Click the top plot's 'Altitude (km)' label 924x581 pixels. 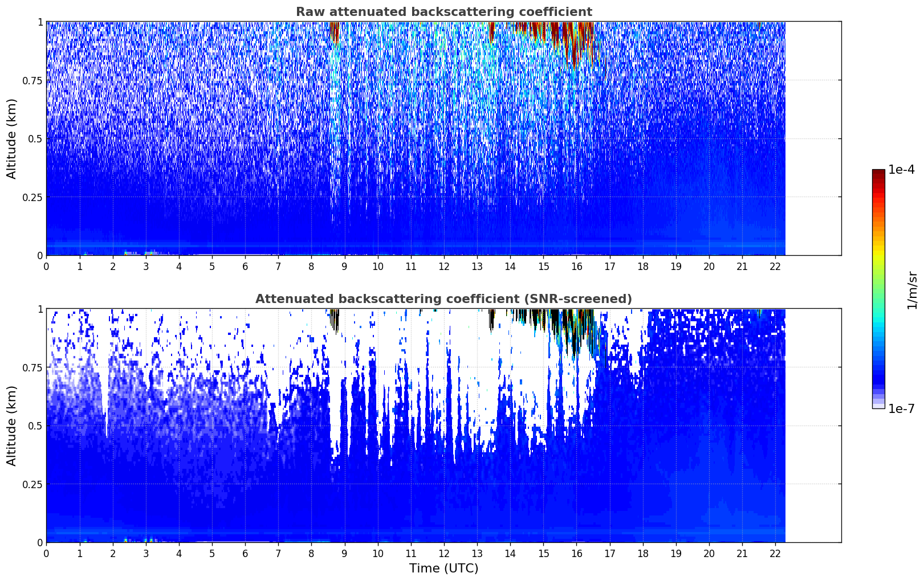[x=12, y=138]
